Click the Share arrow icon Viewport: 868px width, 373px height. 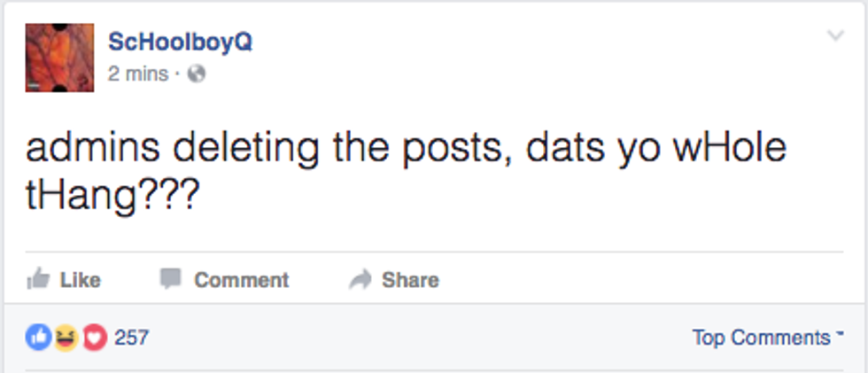359,280
